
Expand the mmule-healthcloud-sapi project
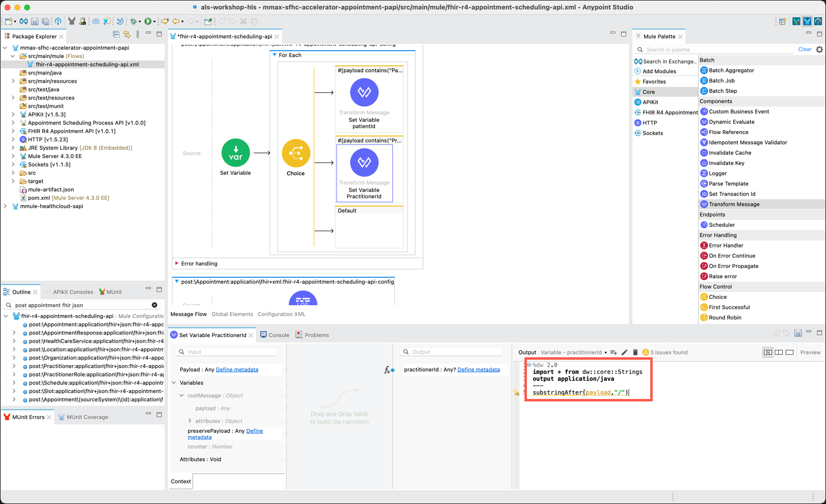click(5, 206)
